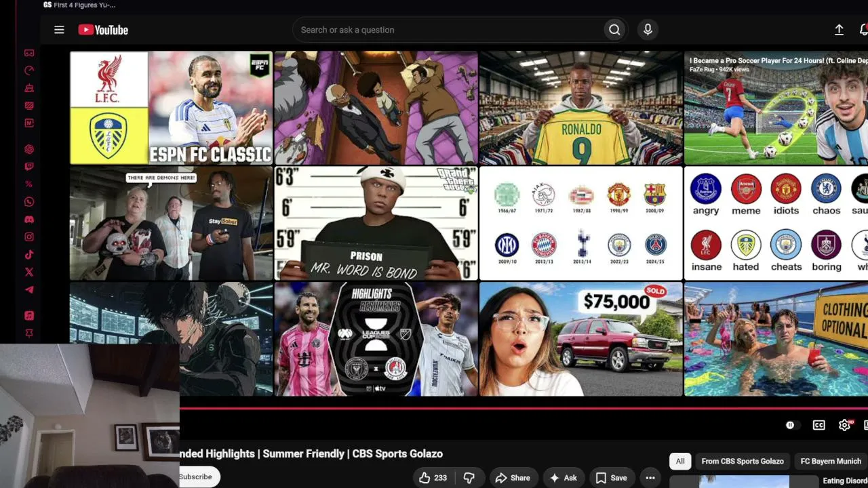Open GX Corner gamepad icon in sidebar
This screenshot has width=868, height=488.
[x=29, y=53]
